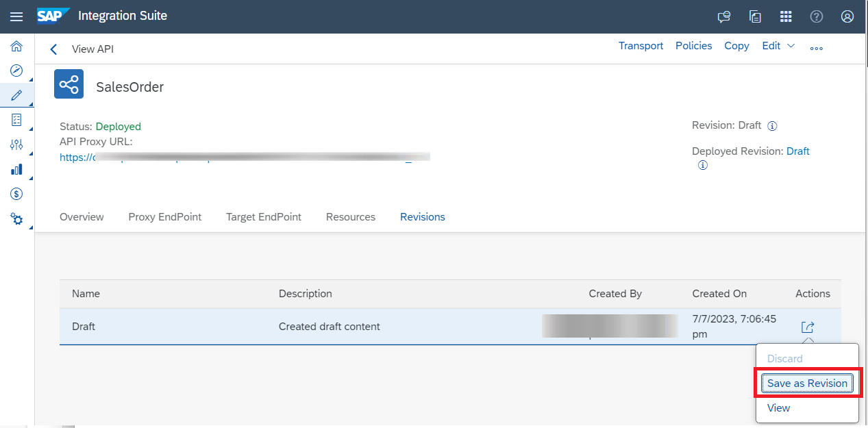868x428 pixels.
Task: Click the Integration Suite title
Action: pos(123,16)
